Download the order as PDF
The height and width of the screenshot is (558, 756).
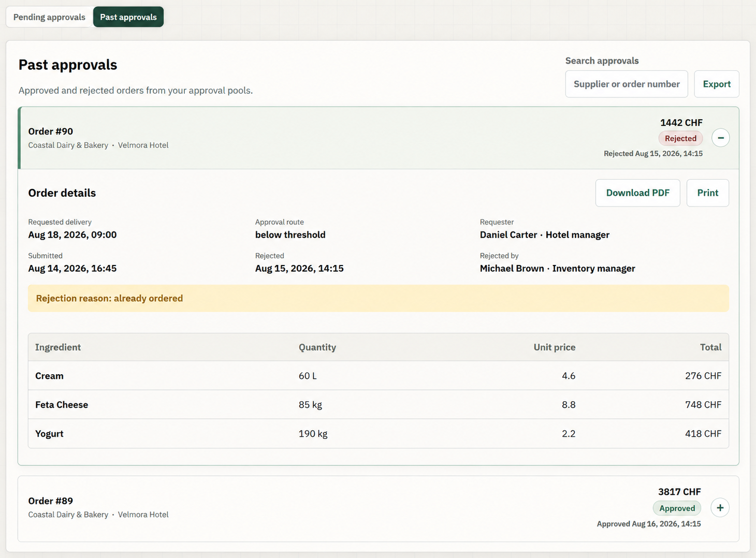637,193
